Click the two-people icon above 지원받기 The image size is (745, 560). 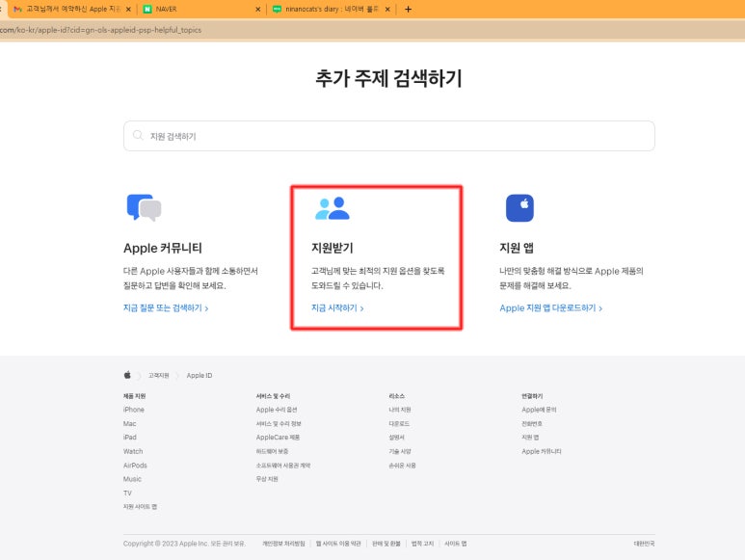click(x=333, y=208)
